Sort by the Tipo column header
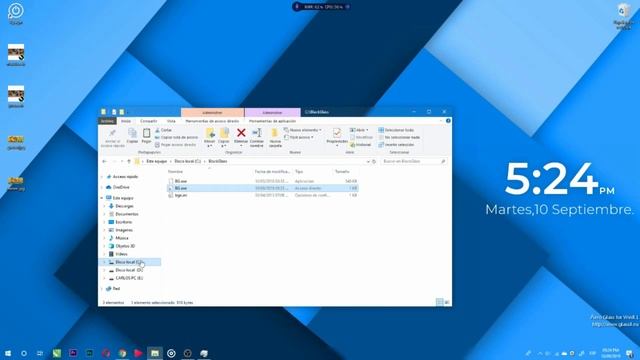 [x=299, y=172]
